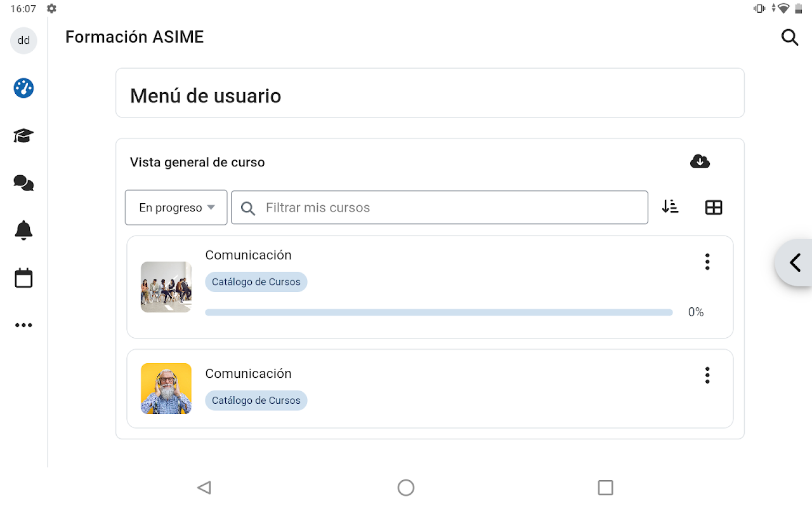The width and height of the screenshot is (812, 508).
Task: Select the second course's Catálogo de Cursos tag
Action: 256,401
